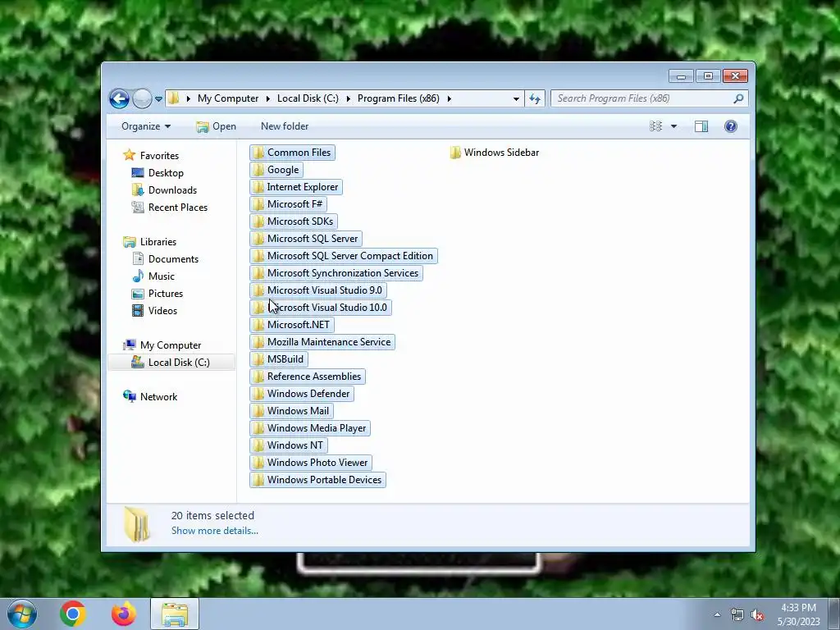The height and width of the screenshot is (630, 840).
Task: Expand the view options dropdown arrow
Action: click(674, 126)
